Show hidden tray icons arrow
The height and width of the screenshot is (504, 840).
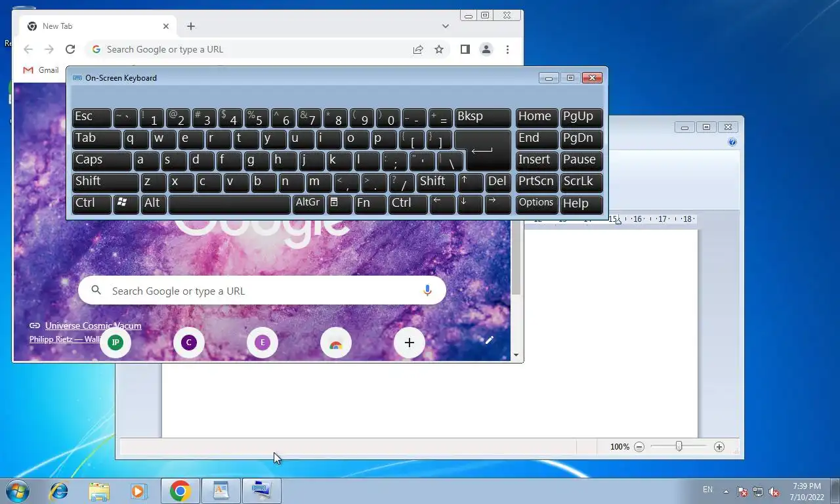(x=726, y=492)
